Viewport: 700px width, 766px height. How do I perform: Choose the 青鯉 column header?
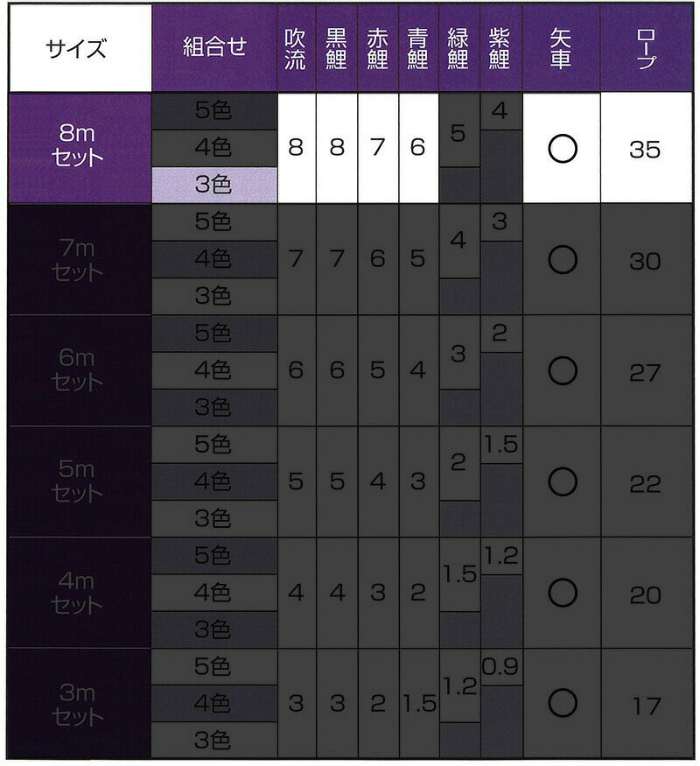click(x=417, y=47)
